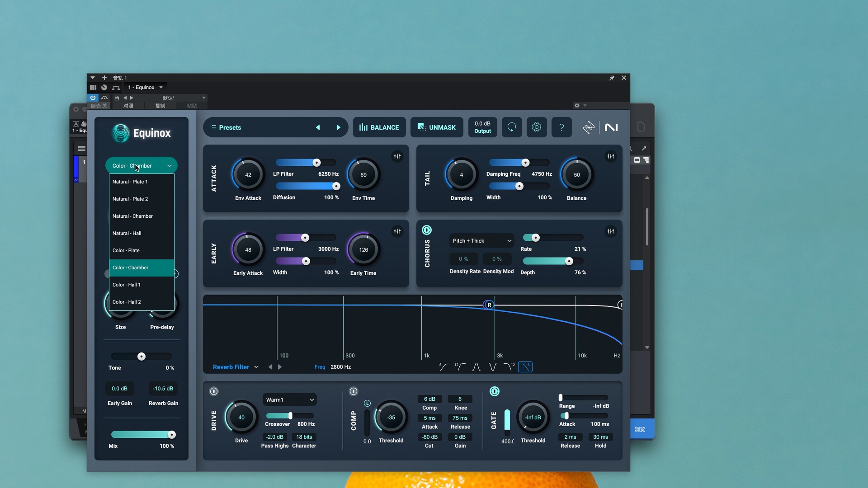Open the Equinox settings gear
This screenshot has width=868, height=488.
click(x=536, y=127)
